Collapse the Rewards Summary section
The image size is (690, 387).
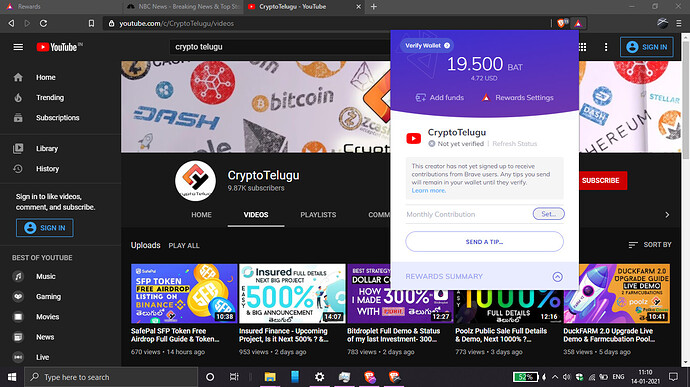(x=557, y=276)
